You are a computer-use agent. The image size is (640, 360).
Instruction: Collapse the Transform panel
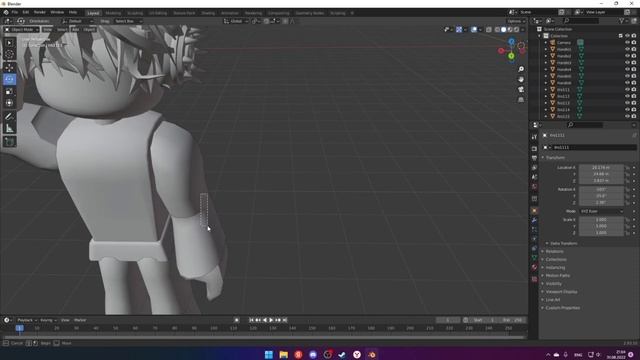click(x=554, y=158)
